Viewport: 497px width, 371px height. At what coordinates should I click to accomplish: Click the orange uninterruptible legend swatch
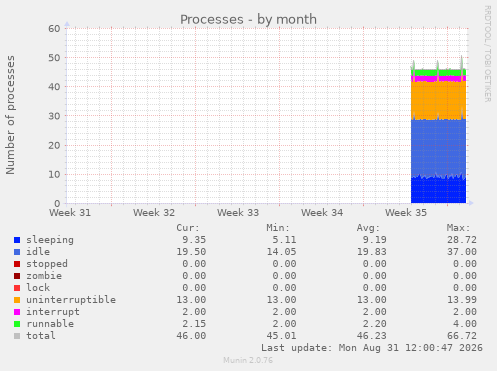[17, 300]
